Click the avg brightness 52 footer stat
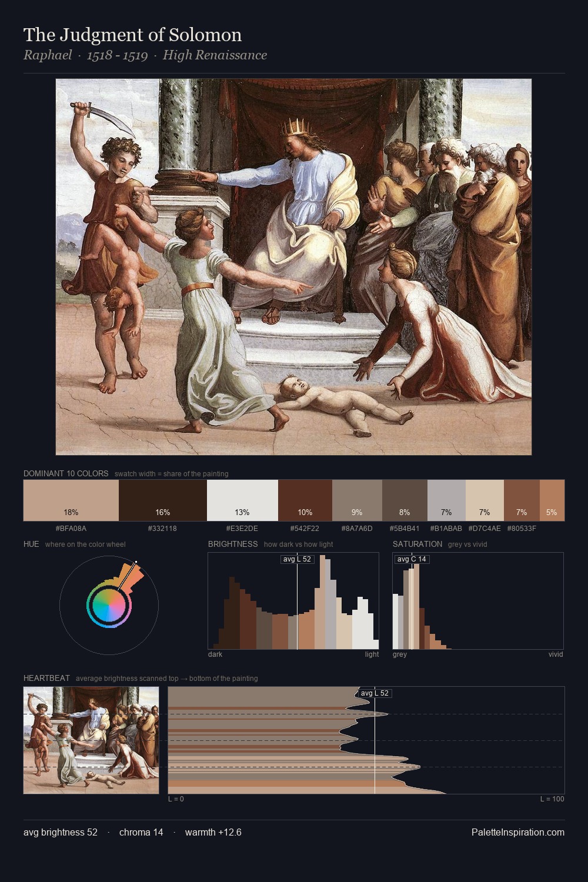Image resolution: width=588 pixels, height=882 pixels. click(61, 832)
